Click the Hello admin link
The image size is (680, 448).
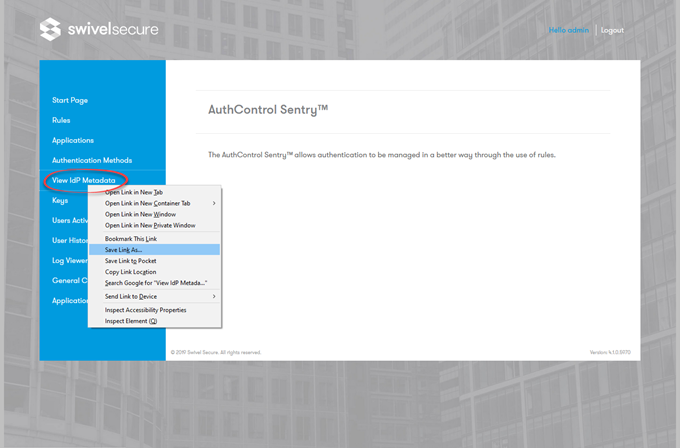tap(570, 30)
